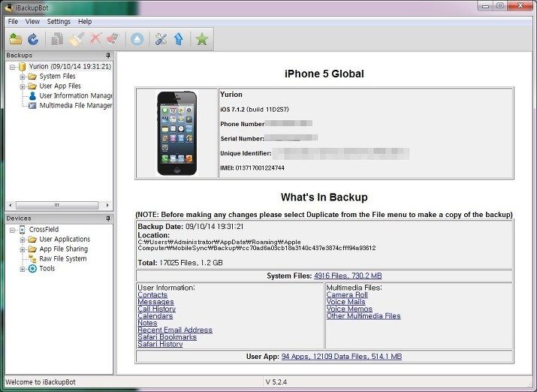537x392 pixels.
Task: Click the Multimedia File Manager icon
Action: tap(32, 105)
